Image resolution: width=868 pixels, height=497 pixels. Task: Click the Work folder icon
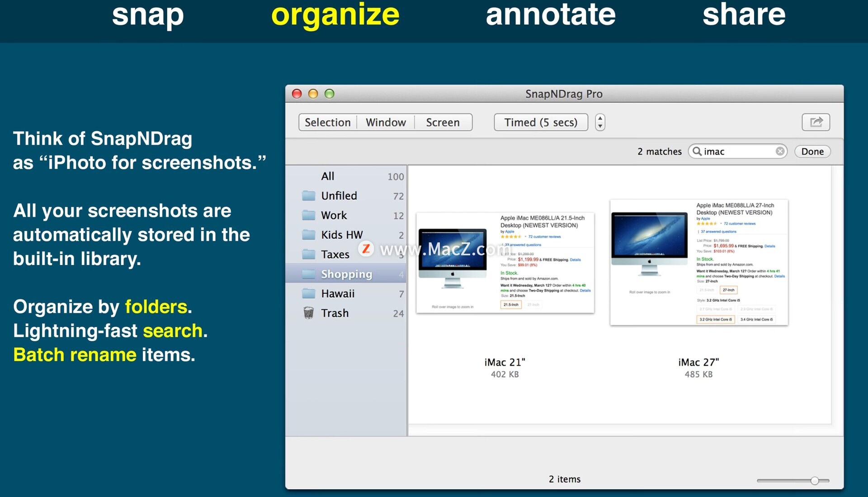point(309,215)
